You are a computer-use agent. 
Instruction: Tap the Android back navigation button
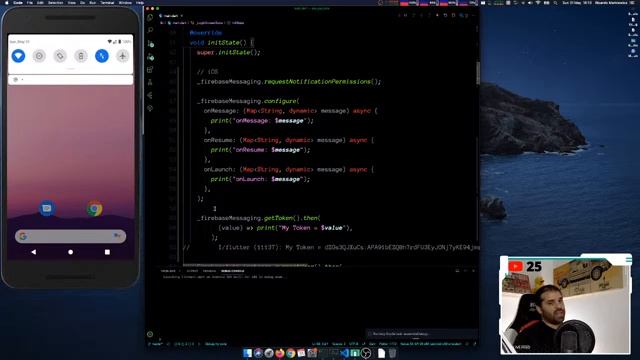coord(33,252)
